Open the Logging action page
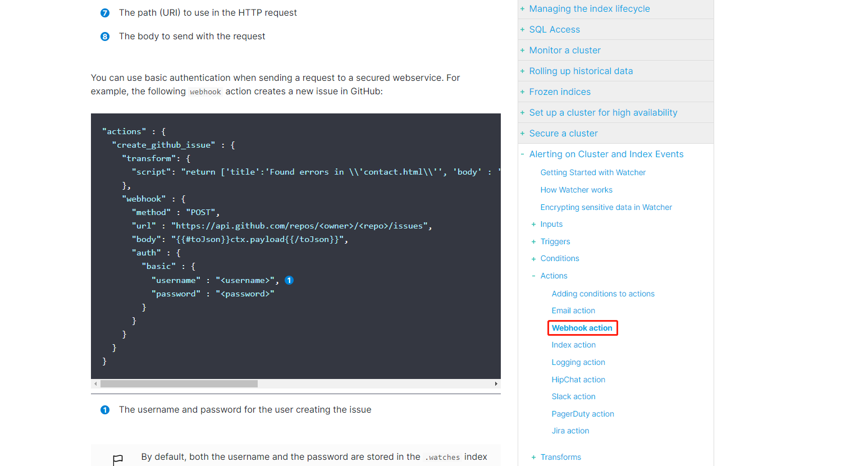The image size is (868, 466). (578, 363)
